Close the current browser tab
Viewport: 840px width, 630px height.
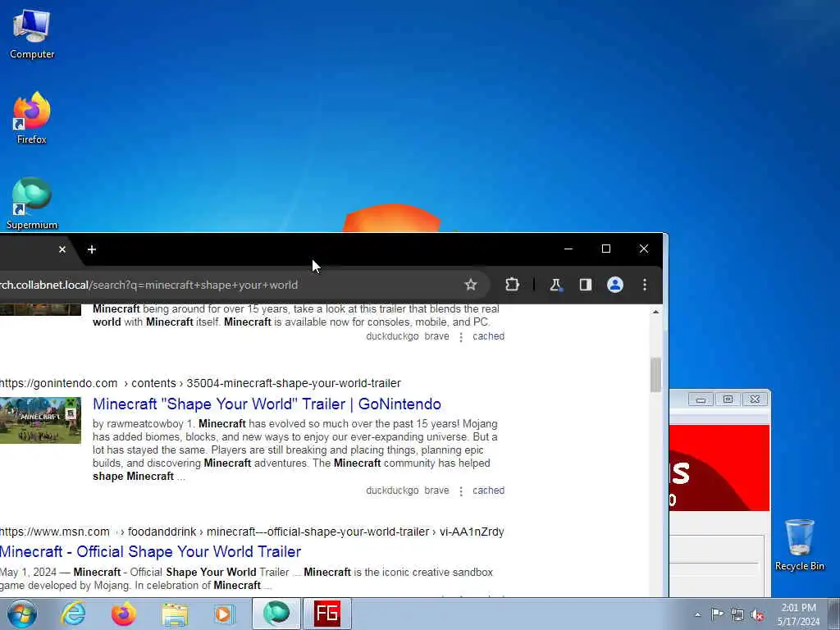pyautogui.click(x=62, y=249)
